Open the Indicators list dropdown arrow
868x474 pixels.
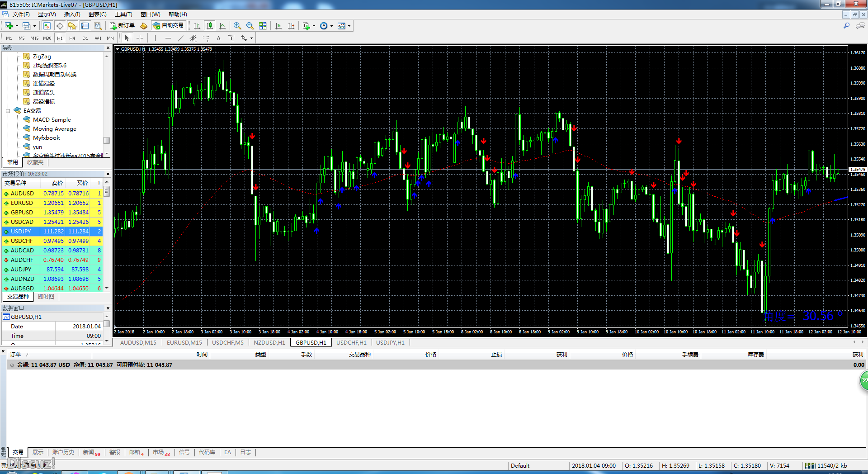[314, 26]
